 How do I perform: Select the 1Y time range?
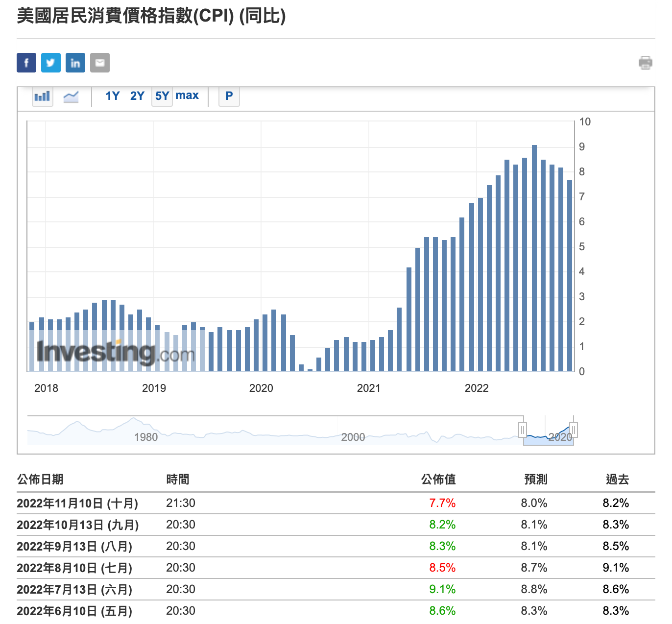point(113,96)
